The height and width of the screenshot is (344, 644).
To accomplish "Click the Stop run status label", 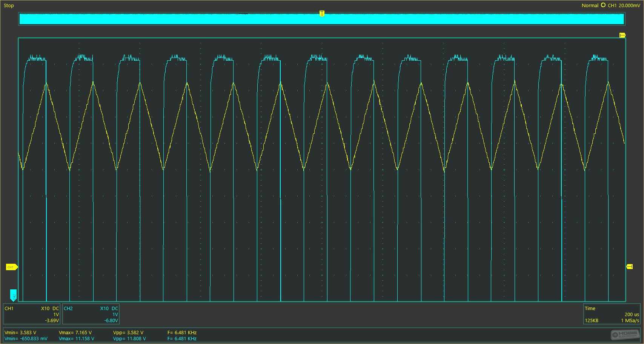I will 9,6.
